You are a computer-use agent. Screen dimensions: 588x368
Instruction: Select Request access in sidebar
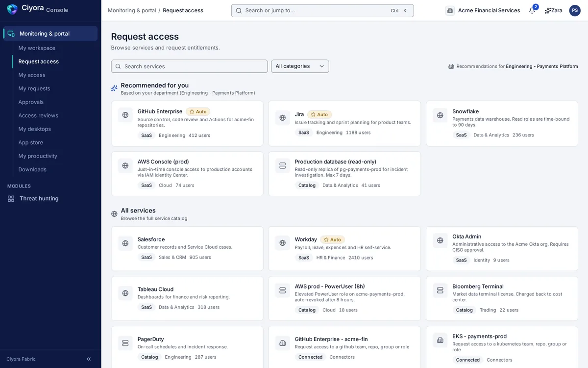coord(38,61)
